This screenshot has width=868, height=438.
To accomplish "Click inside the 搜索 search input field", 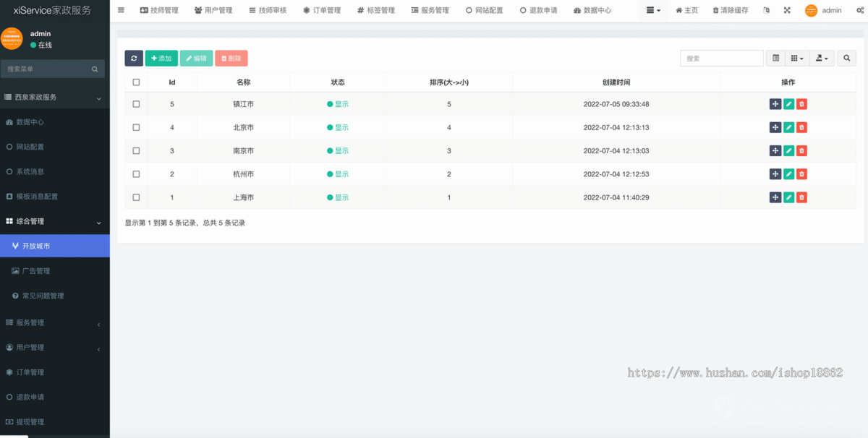I will click(721, 58).
